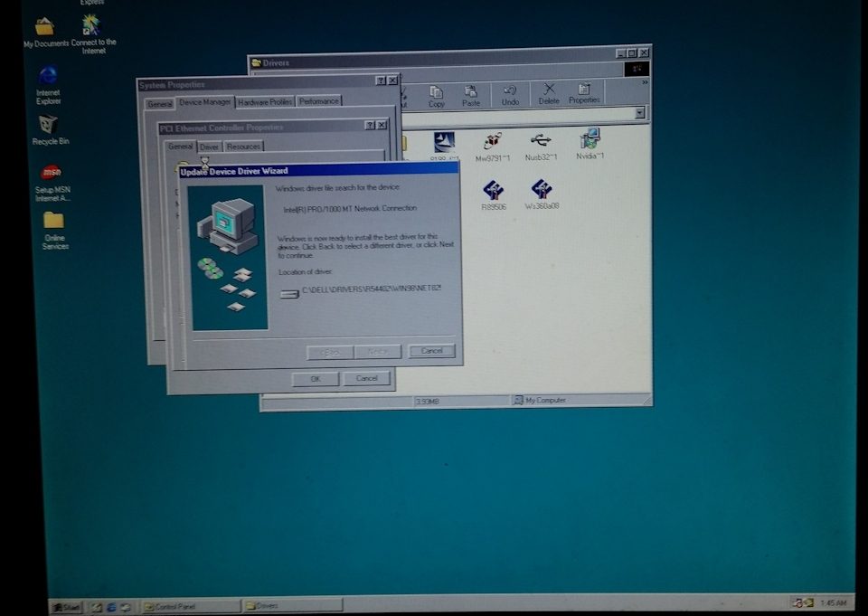Click the help question mark in PCI Ethernet Properties
This screenshot has width=868, height=616.
(370, 126)
